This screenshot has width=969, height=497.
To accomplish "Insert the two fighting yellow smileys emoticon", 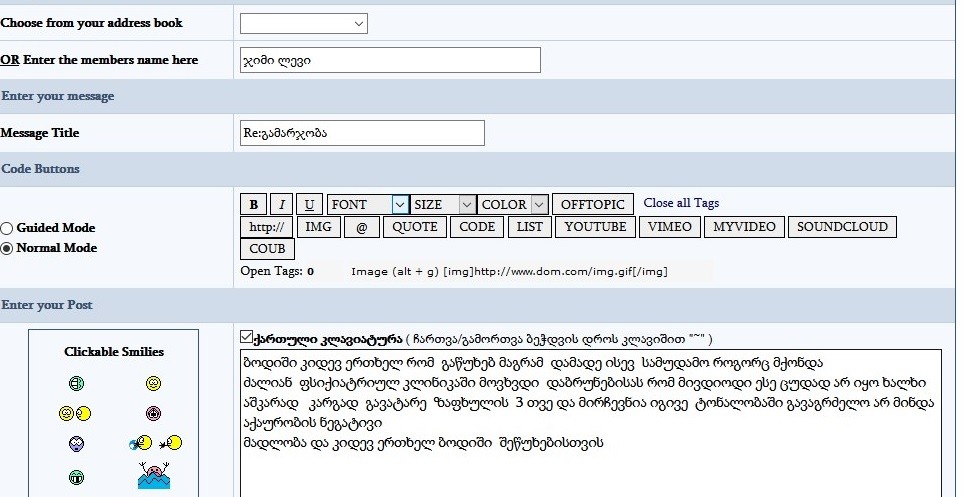I will point(154,443).
